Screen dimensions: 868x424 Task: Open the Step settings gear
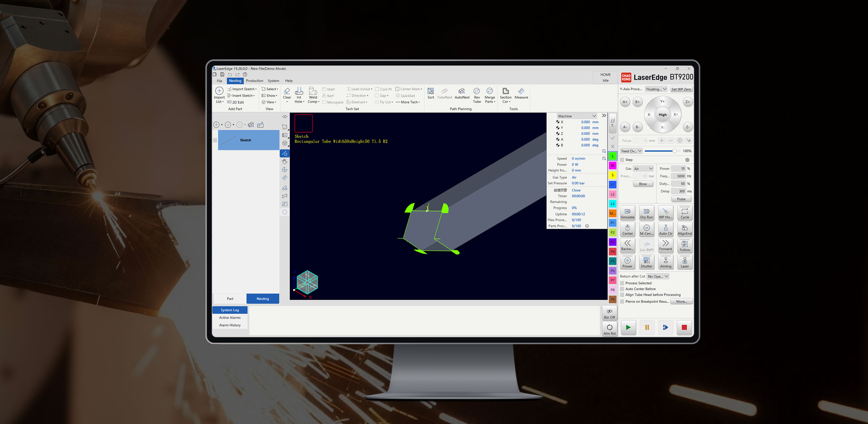pyautogui.click(x=687, y=160)
